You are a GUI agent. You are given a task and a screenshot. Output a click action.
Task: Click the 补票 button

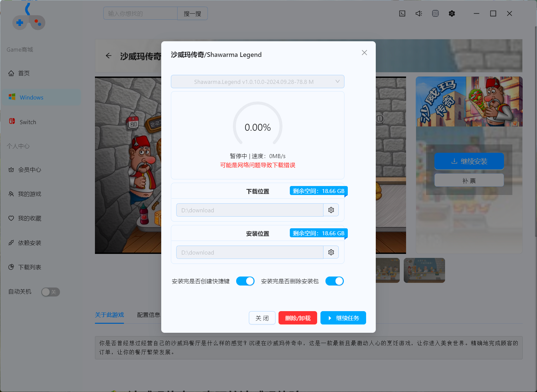[469, 181]
